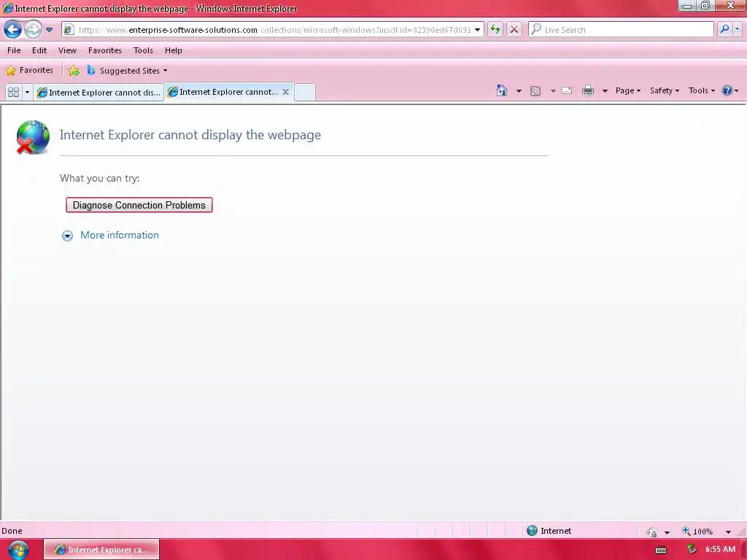Expand the Feeds dropdown arrow

pos(553,91)
